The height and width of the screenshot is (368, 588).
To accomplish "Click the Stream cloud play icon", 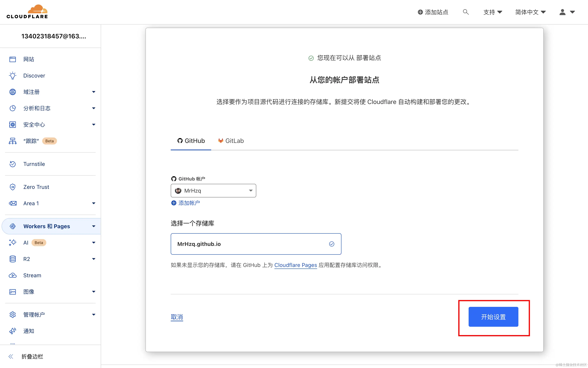I will (x=13, y=275).
